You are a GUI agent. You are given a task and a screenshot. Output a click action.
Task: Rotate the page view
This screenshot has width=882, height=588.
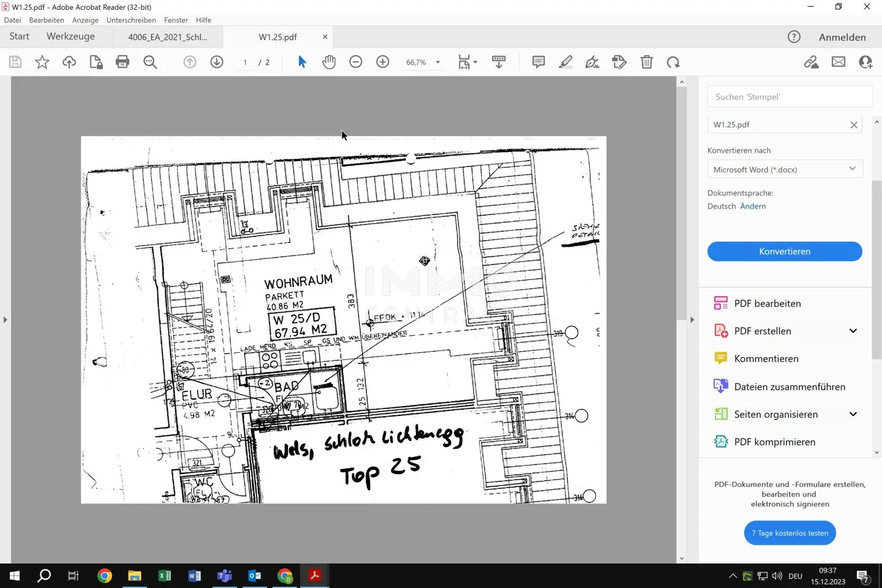[x=673, y=62]
